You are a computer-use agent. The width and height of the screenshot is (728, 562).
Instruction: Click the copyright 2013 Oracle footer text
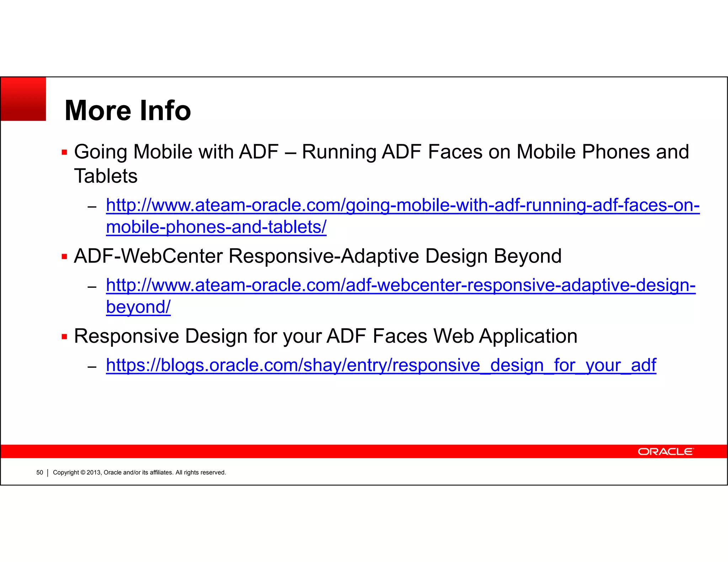139,472
